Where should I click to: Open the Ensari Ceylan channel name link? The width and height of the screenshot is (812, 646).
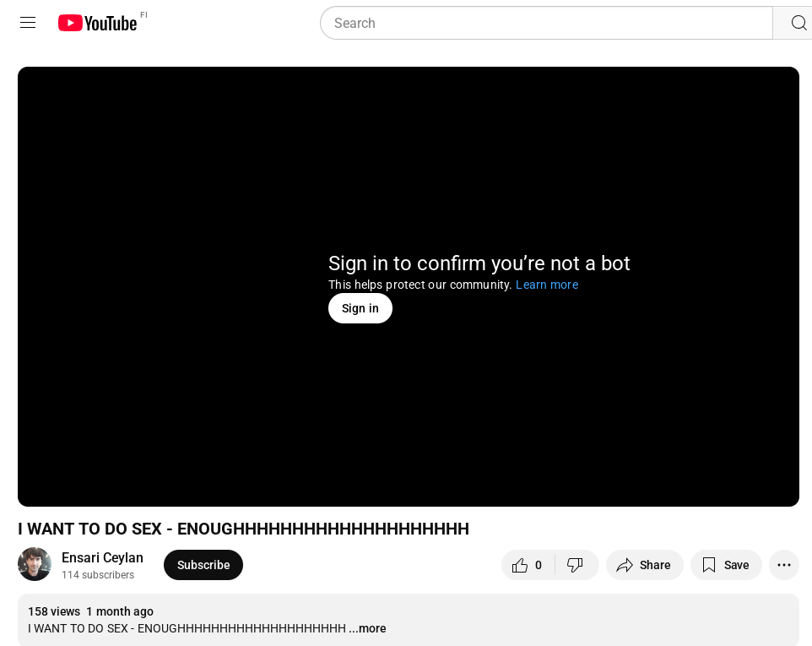[102, 557]
